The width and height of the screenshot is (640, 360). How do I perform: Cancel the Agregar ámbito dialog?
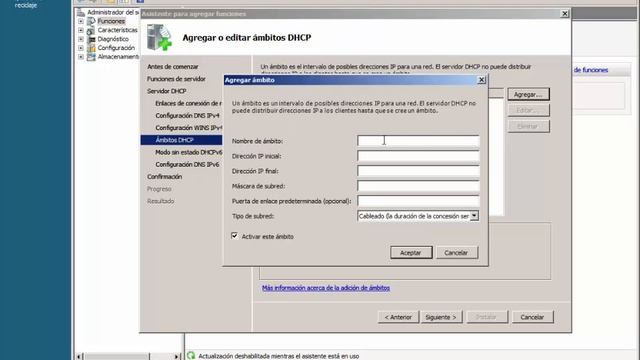pyautogui.click(x=456, y=253)
